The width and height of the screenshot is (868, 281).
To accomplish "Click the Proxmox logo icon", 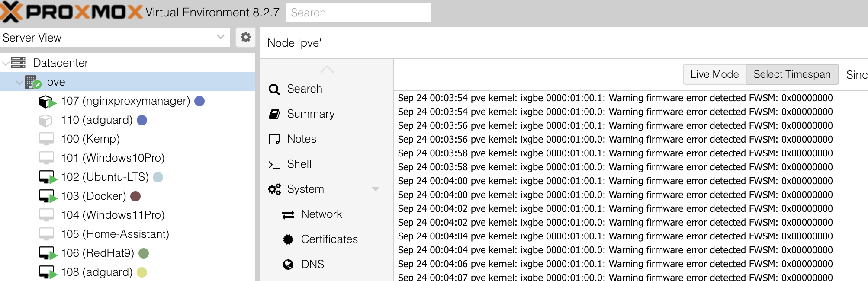I will click(12, 12).
